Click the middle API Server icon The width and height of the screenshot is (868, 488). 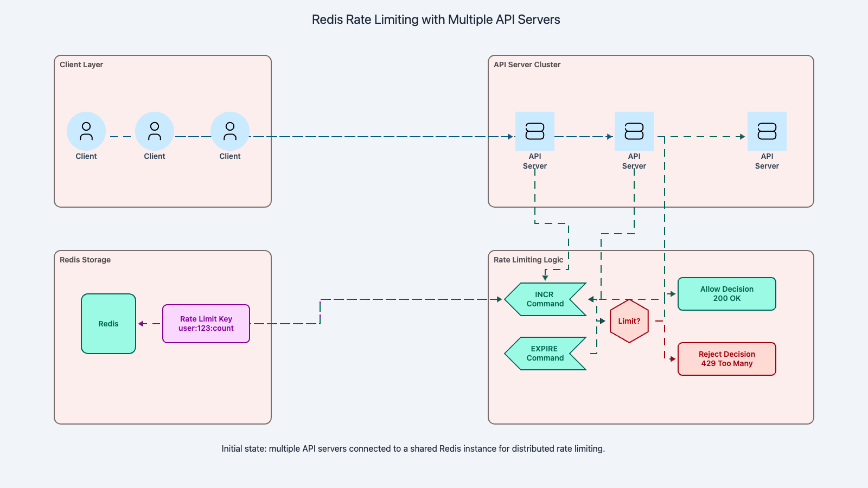coord(634,131)
